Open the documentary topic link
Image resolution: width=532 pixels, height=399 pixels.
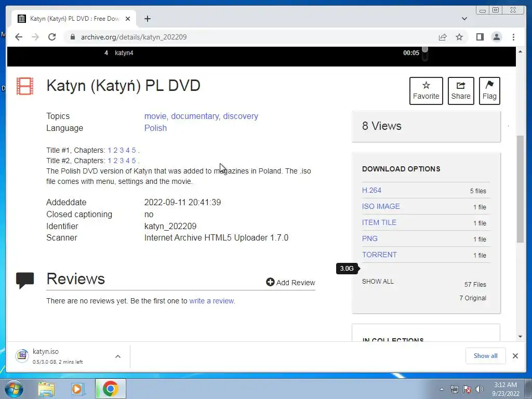pos(195,116)
